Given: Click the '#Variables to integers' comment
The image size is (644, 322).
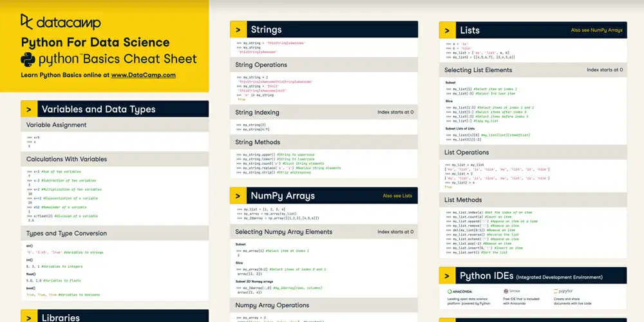Looking at the screenshot, I should (62, 267).
